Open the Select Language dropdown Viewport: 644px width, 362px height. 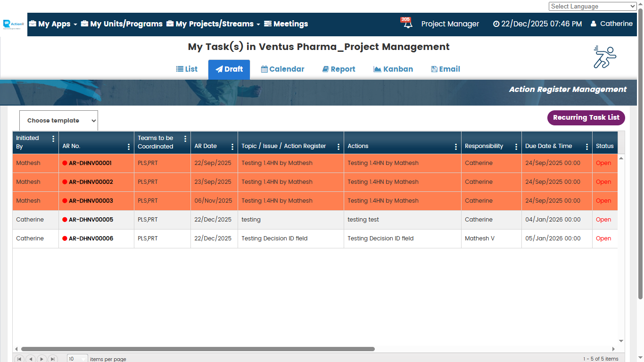point(593,6)
